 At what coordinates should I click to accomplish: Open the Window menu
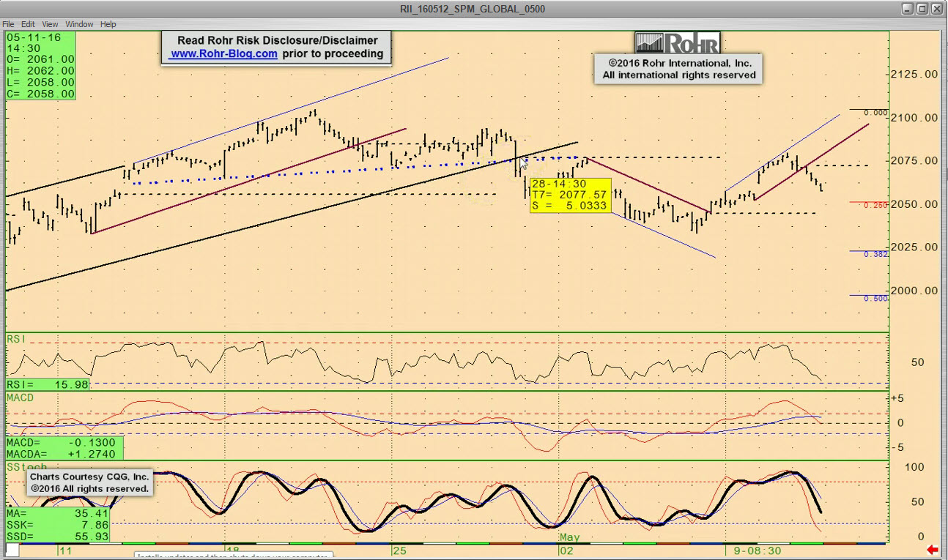(79, 24)
